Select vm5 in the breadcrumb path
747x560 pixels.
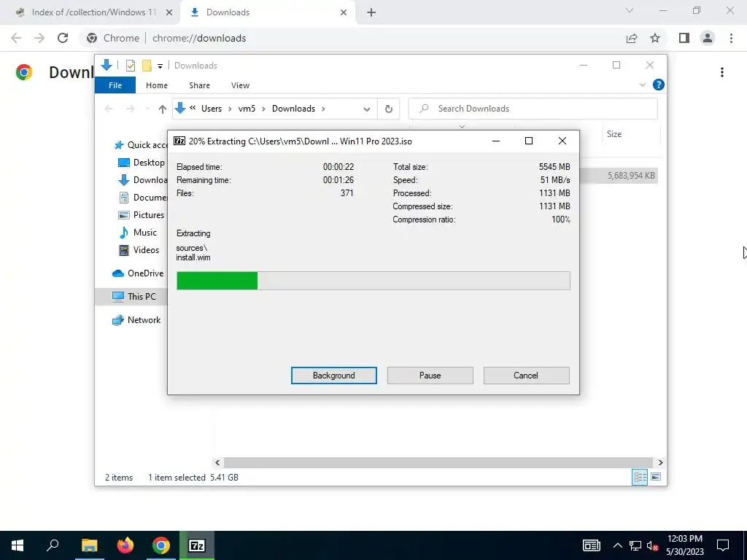pyautogui.click(x=247, y=109)
